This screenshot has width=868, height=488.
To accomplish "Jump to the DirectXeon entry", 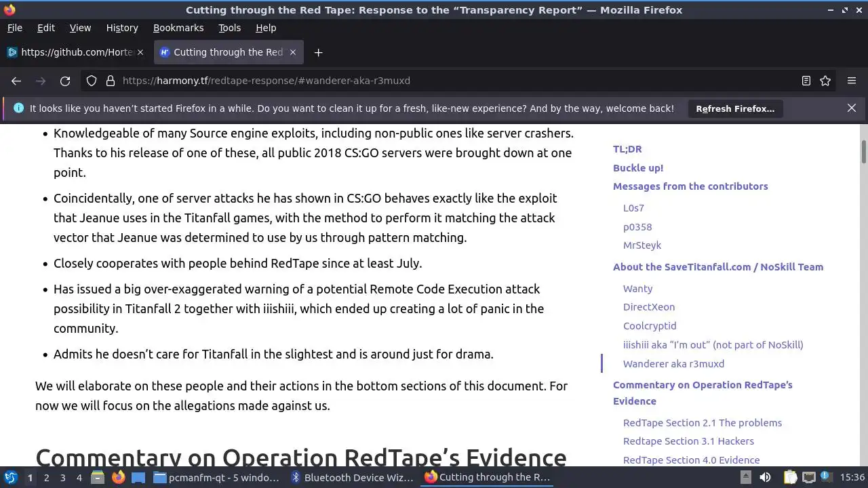I will pyautogui.click(x=649, y=307).
